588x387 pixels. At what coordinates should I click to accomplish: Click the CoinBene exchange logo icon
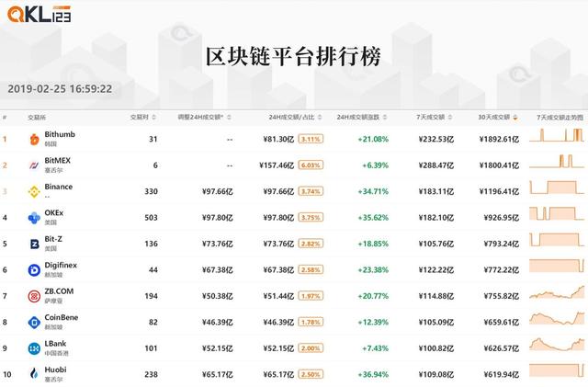click(x=34, y=323)
